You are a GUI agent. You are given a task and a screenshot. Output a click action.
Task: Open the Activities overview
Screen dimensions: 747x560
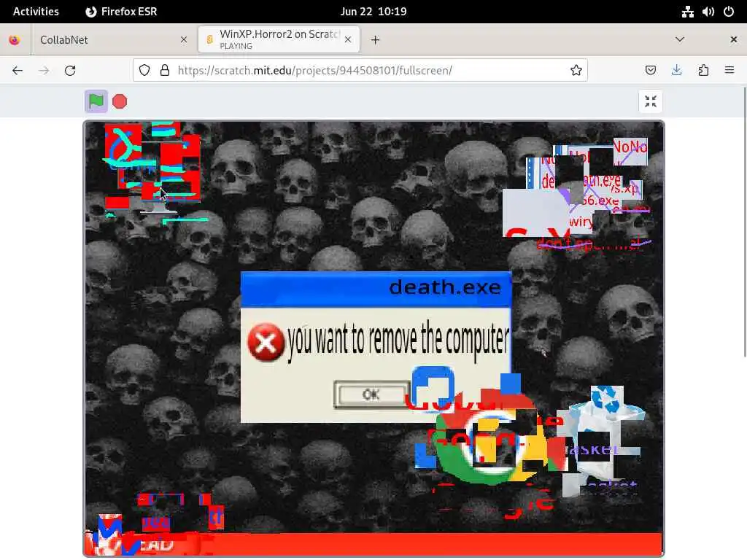[x=36, y=12]
